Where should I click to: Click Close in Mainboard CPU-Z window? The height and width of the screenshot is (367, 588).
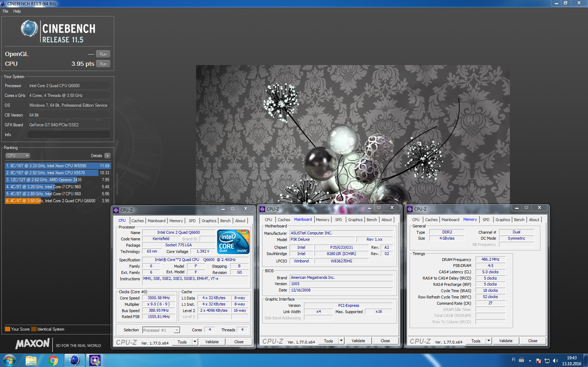[x=385, y=341]
